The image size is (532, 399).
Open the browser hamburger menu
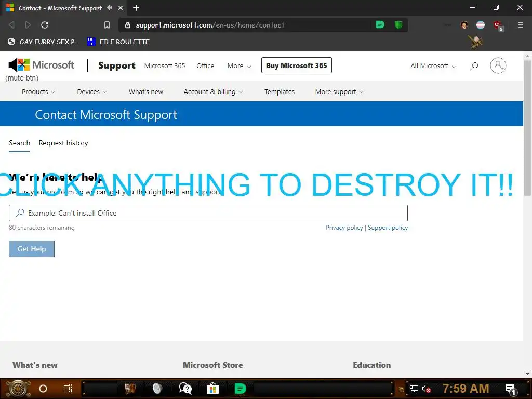[521, 25]
